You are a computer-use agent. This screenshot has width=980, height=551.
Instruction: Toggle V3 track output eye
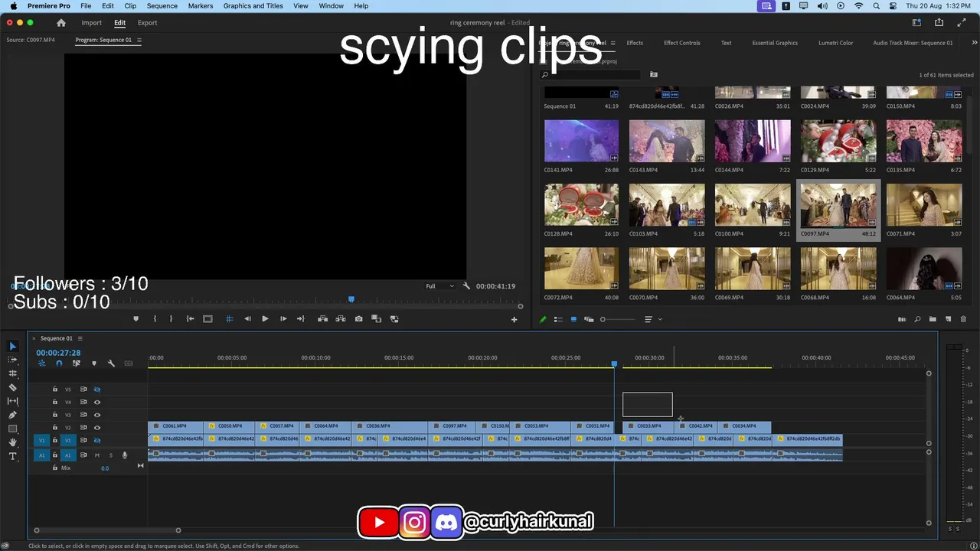[x=97, y=415]
